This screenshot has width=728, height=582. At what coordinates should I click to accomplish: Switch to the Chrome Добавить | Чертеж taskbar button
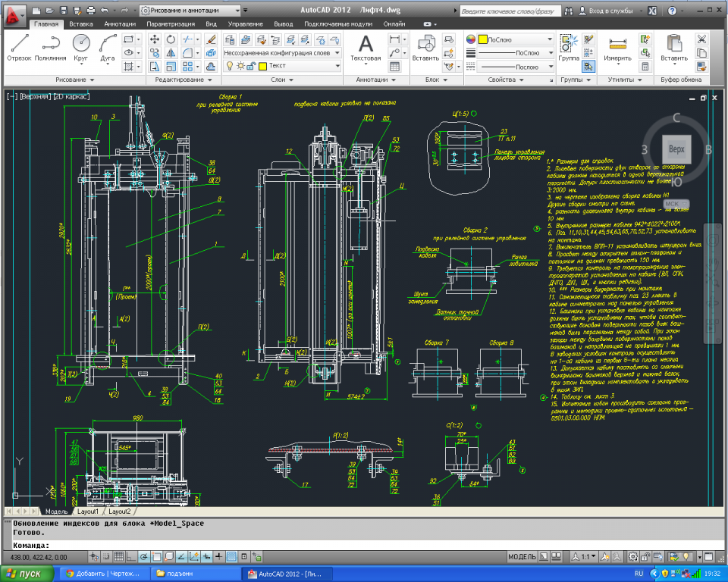tap(105, 574)
